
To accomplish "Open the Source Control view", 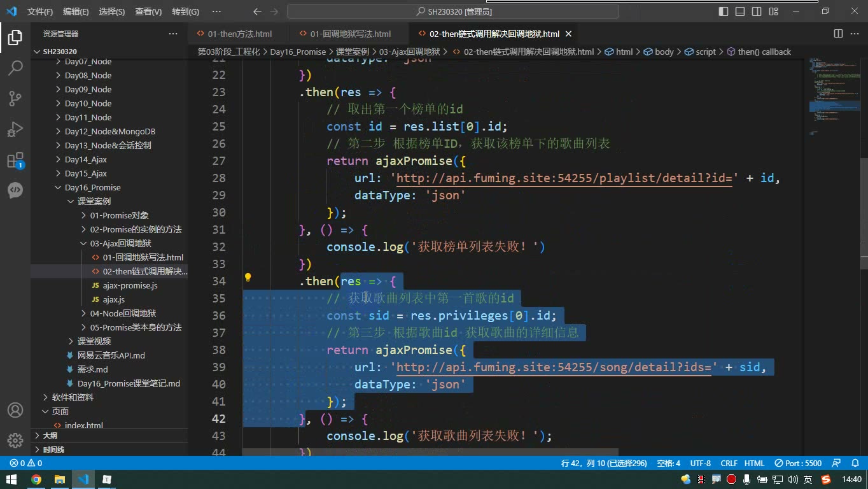I will [15, 98].
